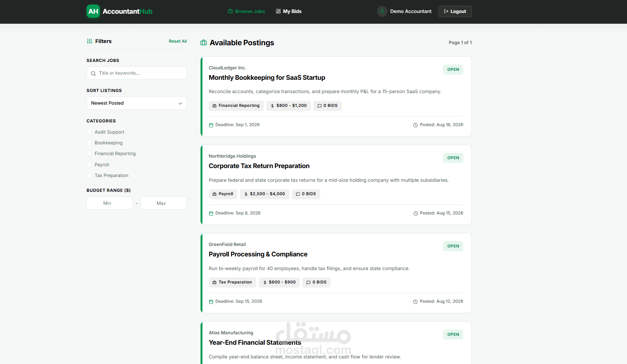Screen dimensions: 627x364
Task: Click the AH AccountantHub logo icon
Action: (93, 11)
